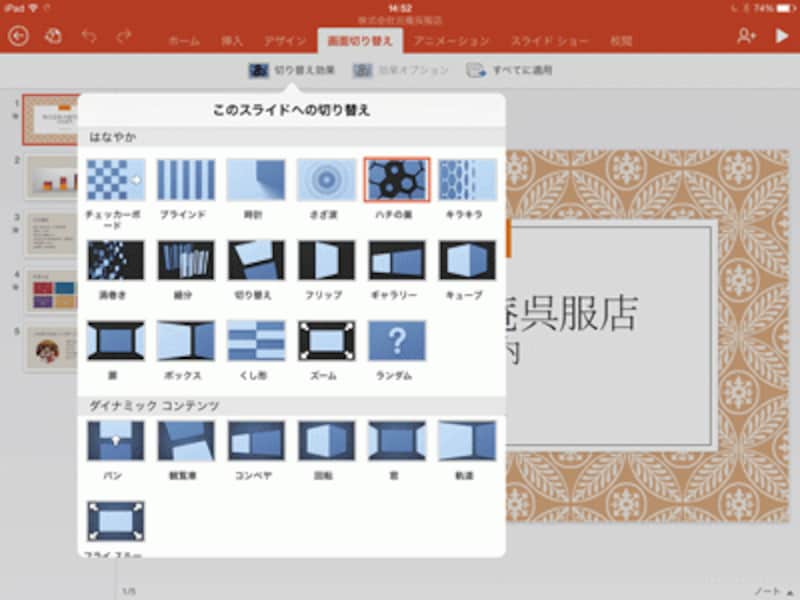Select the フリップ flip transition
The width and height of the screenshot is (800, 600).
(327, 260)
